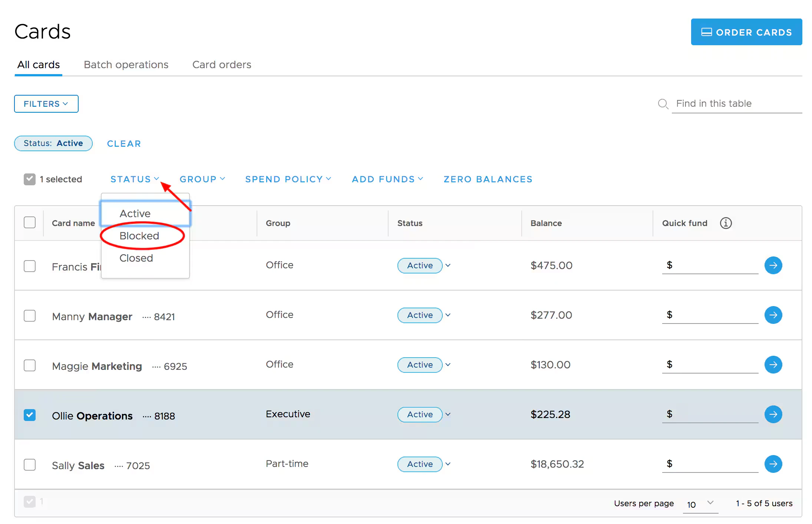
Task: Click the Clear filters link
Action: (124, 144)
